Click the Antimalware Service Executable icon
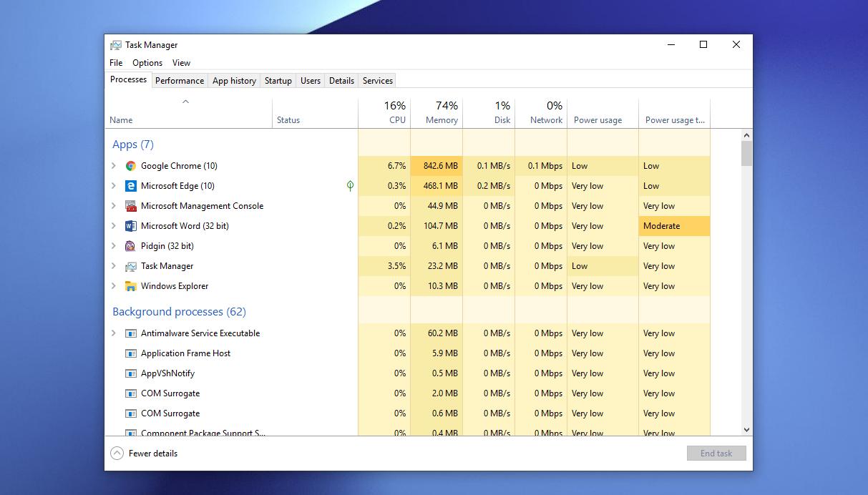 pos(131,333)
